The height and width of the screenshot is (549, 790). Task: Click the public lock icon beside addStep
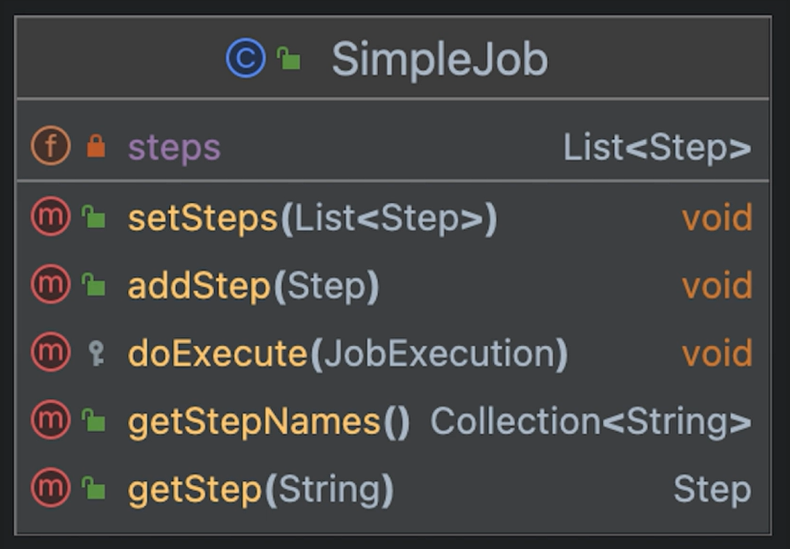tap(94, 286)
